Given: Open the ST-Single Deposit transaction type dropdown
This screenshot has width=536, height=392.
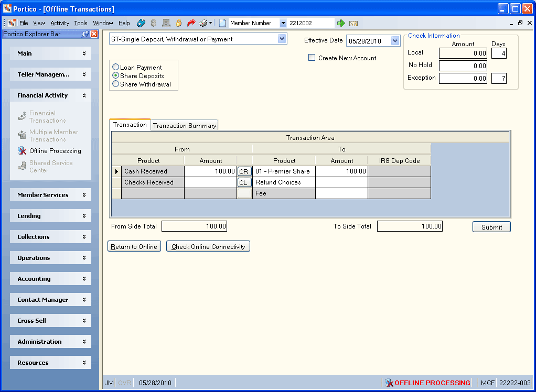Looking at the screenshot, I should 282,39.
